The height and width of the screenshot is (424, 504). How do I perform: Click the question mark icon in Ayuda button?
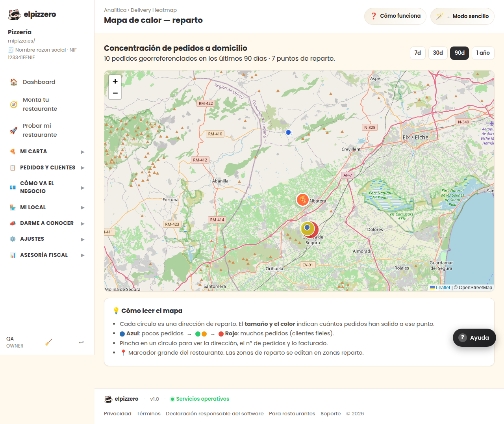click(463, 338)
